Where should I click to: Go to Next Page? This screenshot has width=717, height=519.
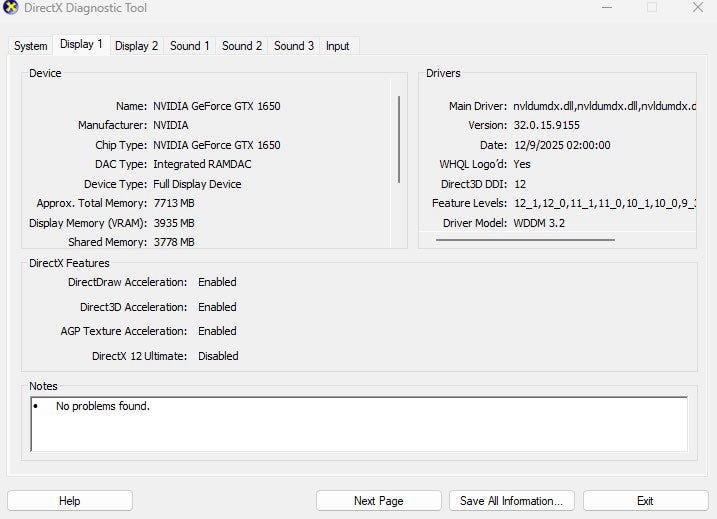[379, 501]
